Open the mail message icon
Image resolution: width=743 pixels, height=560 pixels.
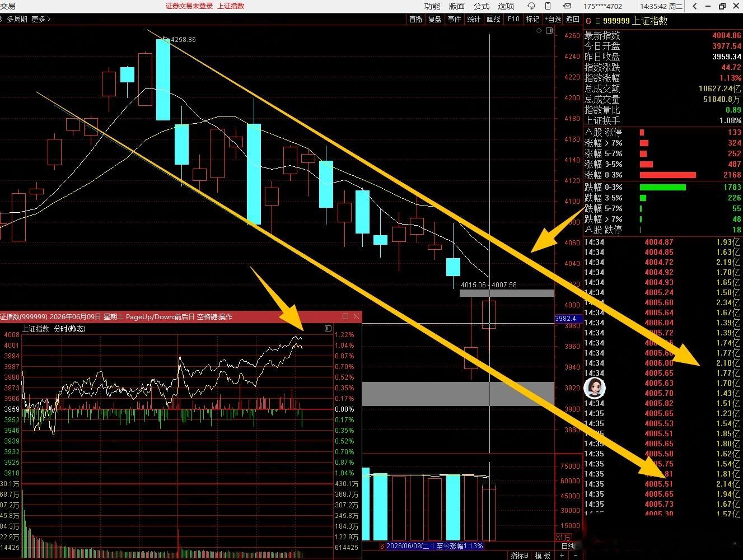pyautogui.click(x=567, y=6)
